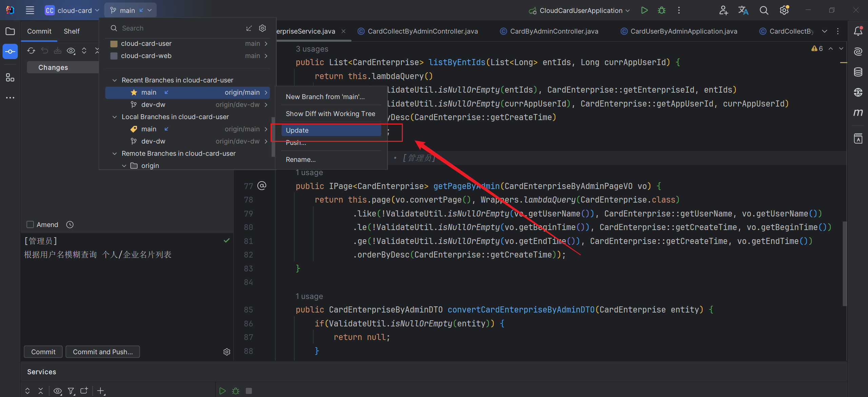This screenshot has width=868, height=397.
Task: Click the Rollback changes icon
Action: click(x=44, y=51)
